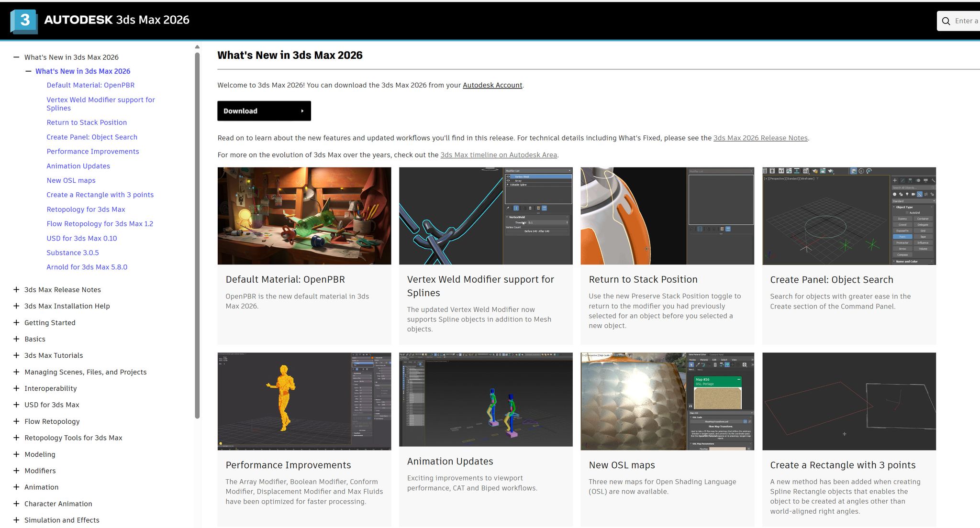Open Retopology for 3ds Max sidebar link
980x528 pixels.
tap(86, 209)
